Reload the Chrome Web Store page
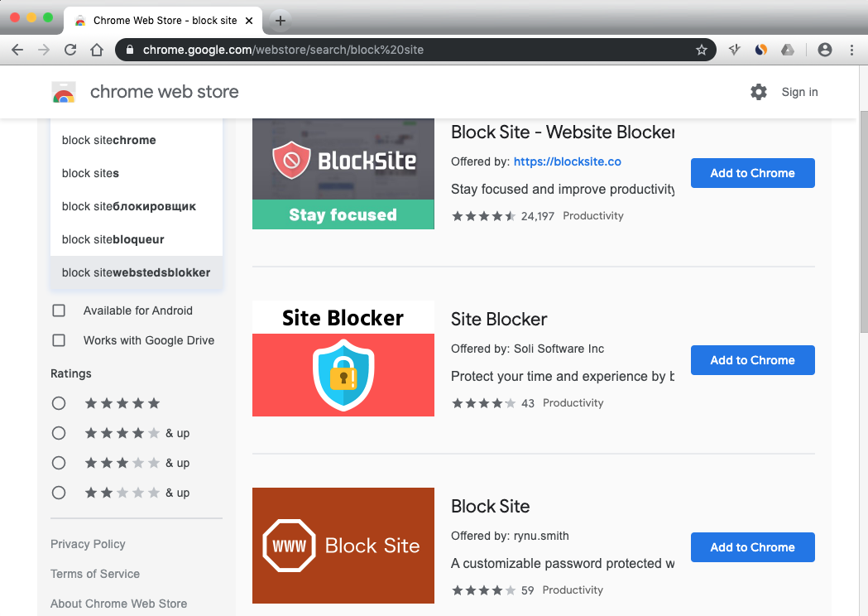 (x=70, y=50)
